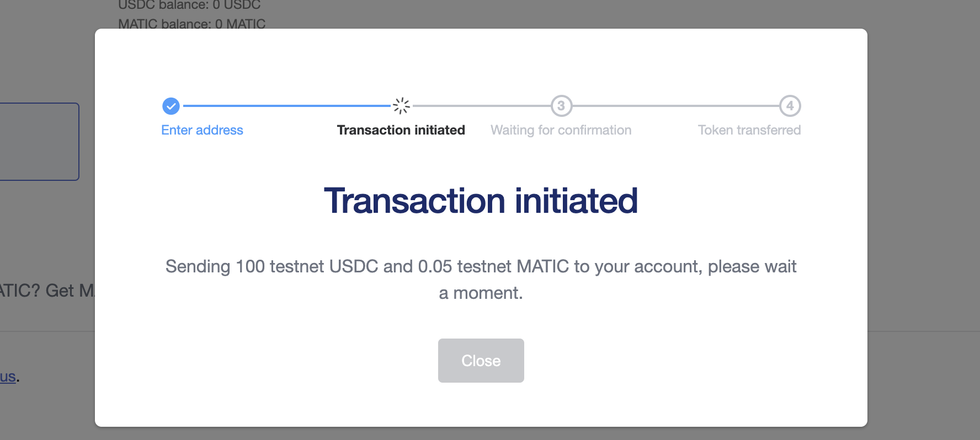Click the gray line between steps 3 and 4
This screenshot has width=980, height=440.
coord(676,106)
